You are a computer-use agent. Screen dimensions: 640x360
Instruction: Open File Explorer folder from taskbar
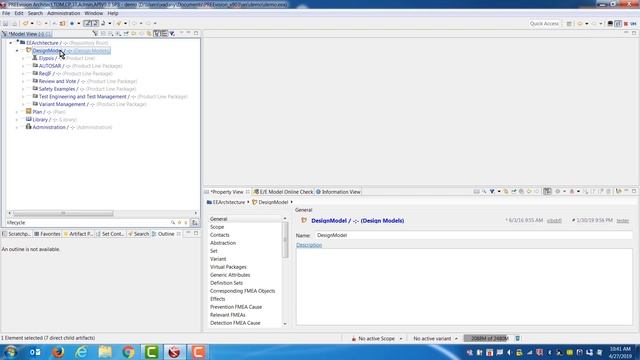(105, 352)
